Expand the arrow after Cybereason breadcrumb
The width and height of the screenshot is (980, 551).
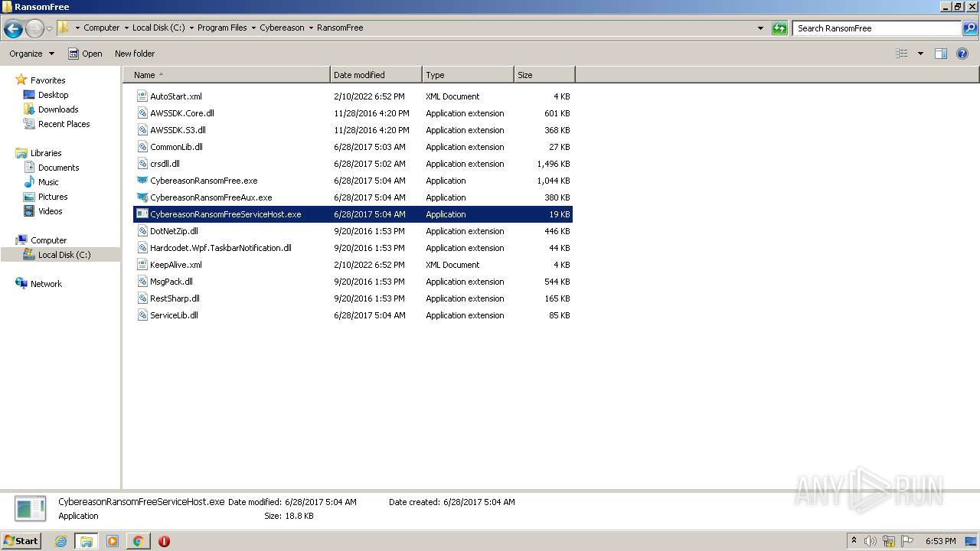311,28
